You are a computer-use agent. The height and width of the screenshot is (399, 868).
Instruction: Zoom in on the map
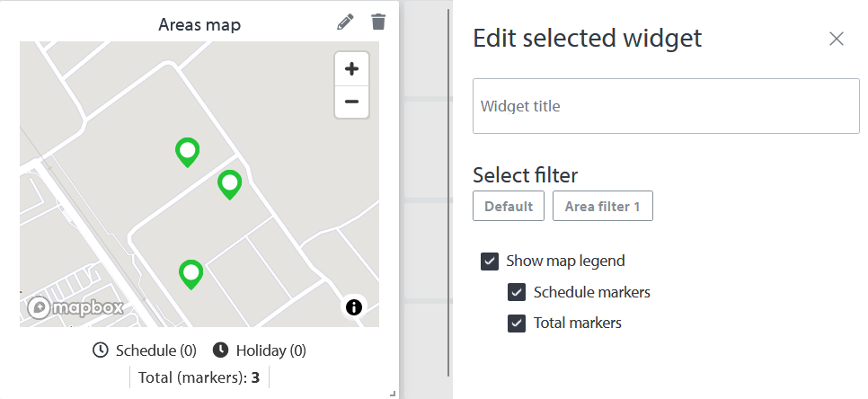point(351,69)
